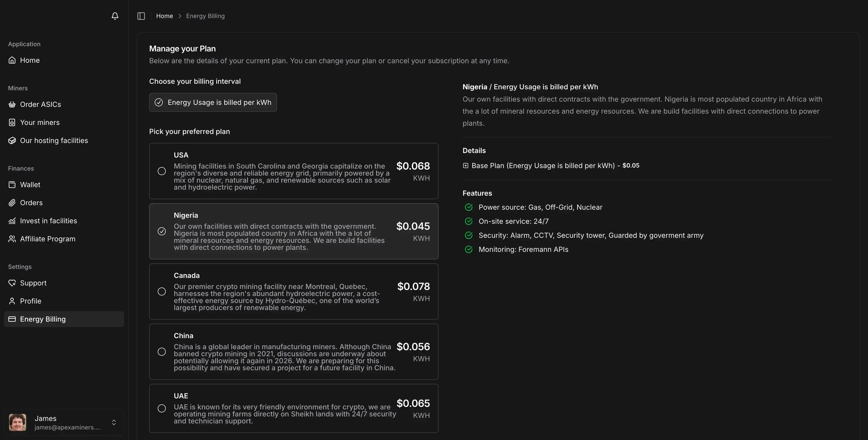Open the Affiliate Program menu item
This screenshot has height=440, width=868.
coord(47,239)
